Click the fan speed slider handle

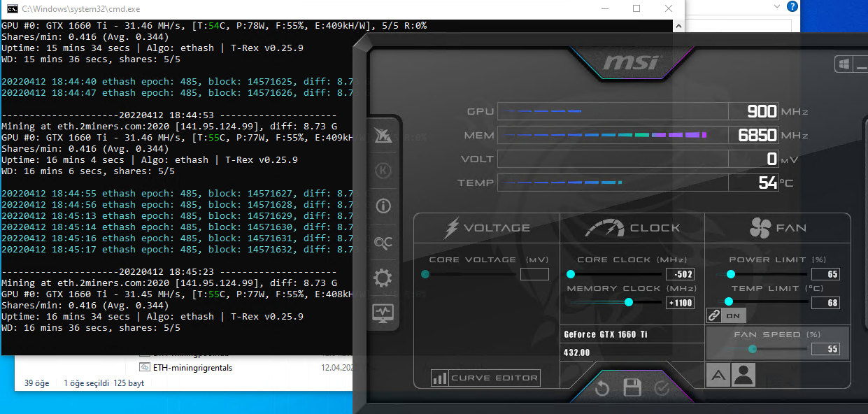[753, 349]
